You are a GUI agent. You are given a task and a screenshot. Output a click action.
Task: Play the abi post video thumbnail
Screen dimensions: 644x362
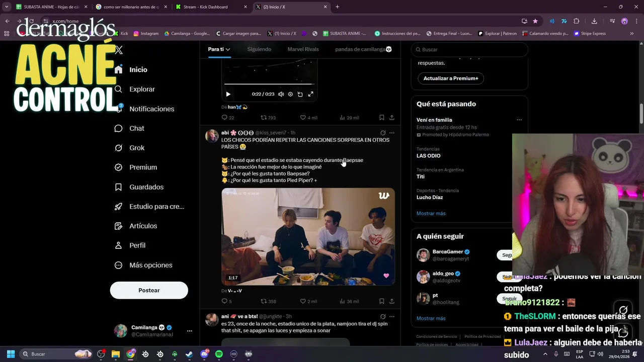(308, 237)
